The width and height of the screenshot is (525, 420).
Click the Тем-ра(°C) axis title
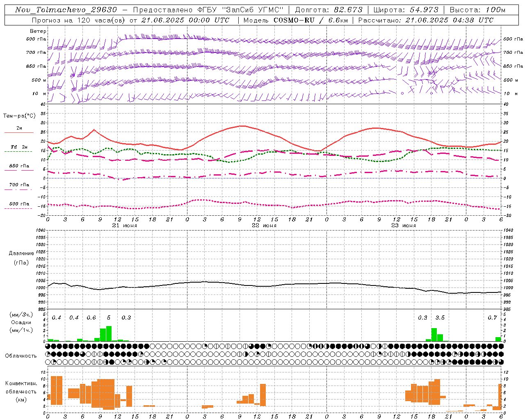pyautogui.click(x=19, y=116)
